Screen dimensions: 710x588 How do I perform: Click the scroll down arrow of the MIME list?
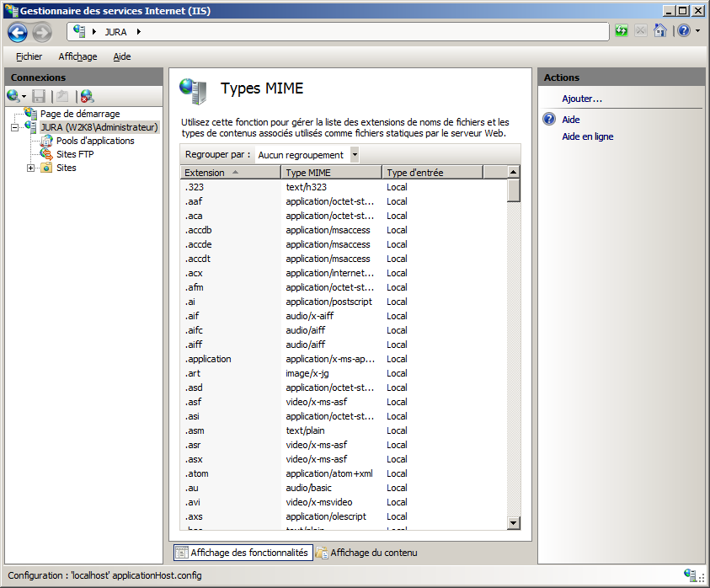point(513,523)
